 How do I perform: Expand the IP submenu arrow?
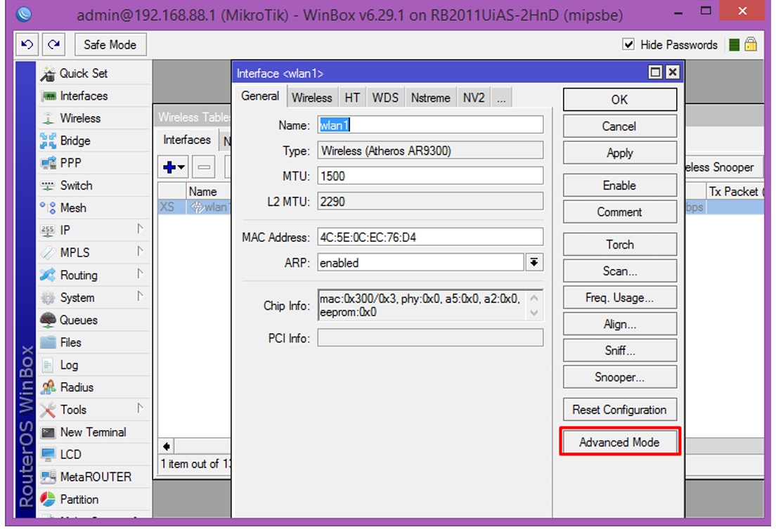[140, 228]
